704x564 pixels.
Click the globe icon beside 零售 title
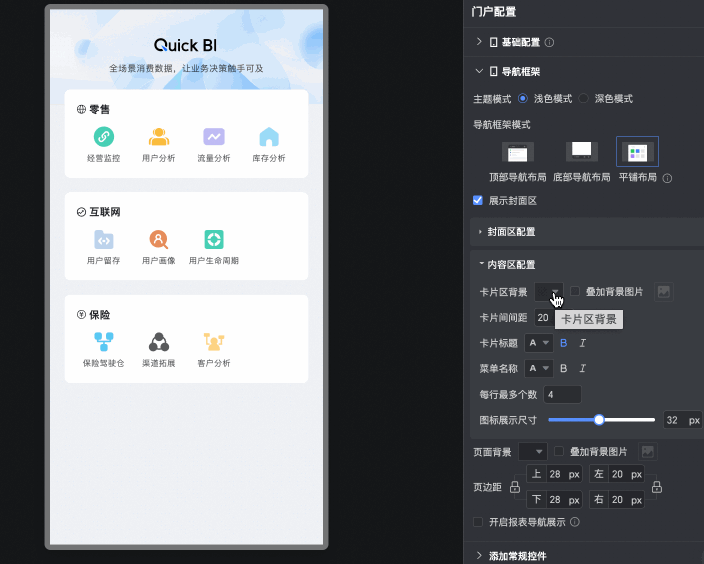[81, 109]
